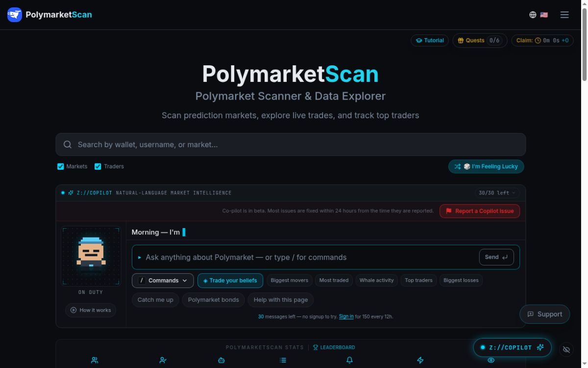Viewport: 588px width, 368px height.
Task: Select Polymarket bonds chip
Action: pyautogui.click(x=214, y=300)
